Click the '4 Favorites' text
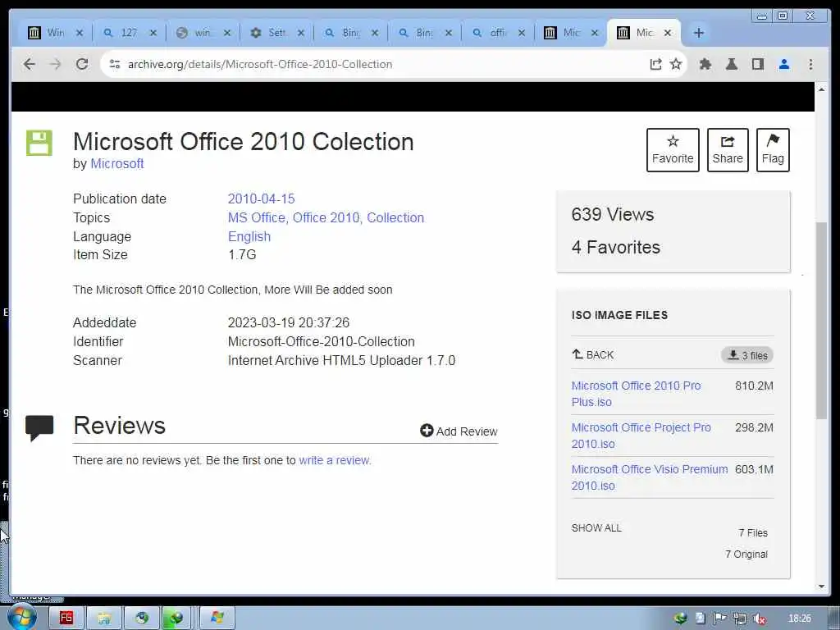Screen dimensions: 840x630 (x=615, y=247)
